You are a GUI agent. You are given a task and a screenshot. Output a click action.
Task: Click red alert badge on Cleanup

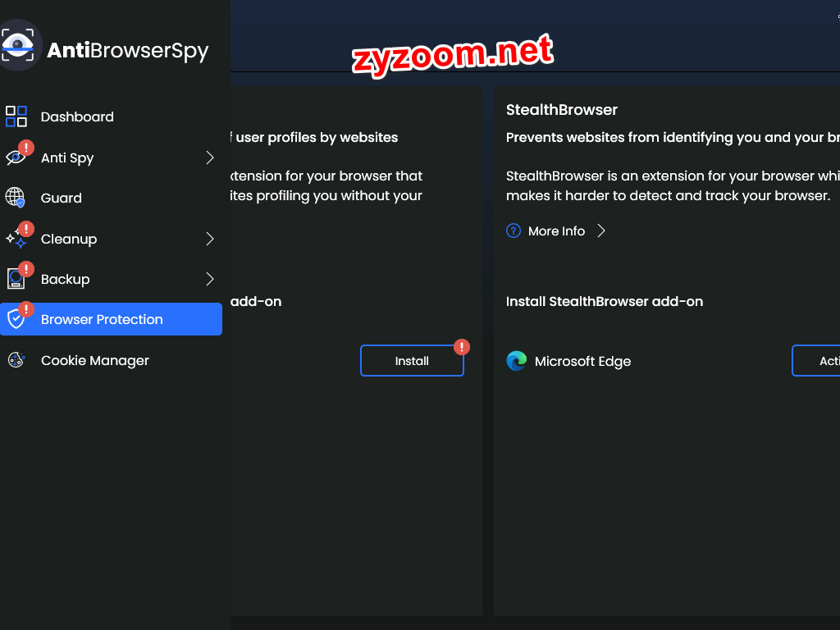pyautogui.click(x=25, y=229)
